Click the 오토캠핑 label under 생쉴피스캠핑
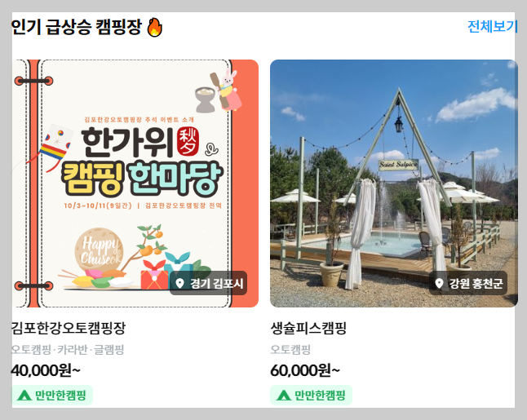The width and height of the screenshot is (527, 420). (290, 350)
